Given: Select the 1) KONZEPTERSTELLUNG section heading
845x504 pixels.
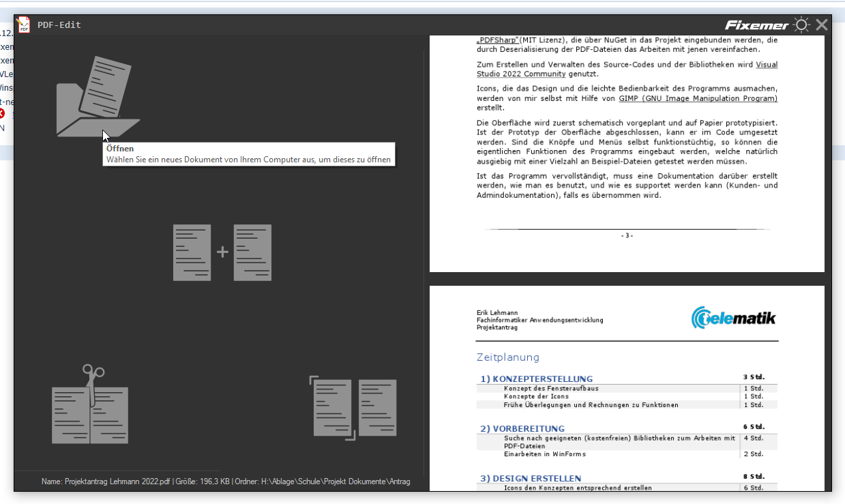Looking at the screenshot, I should [x=536, y=379].
